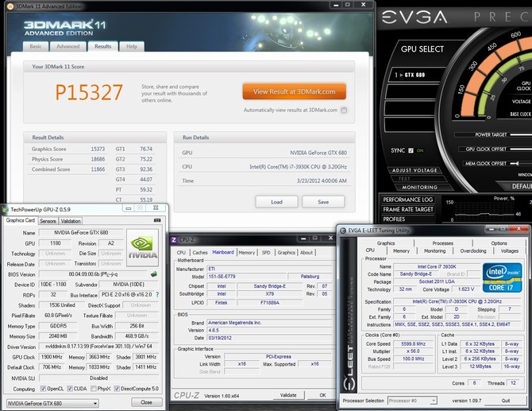The image size is (532, 411).
Task: Switch to Sensors tab in GPU-Z
Action: (x=48, y=221)
